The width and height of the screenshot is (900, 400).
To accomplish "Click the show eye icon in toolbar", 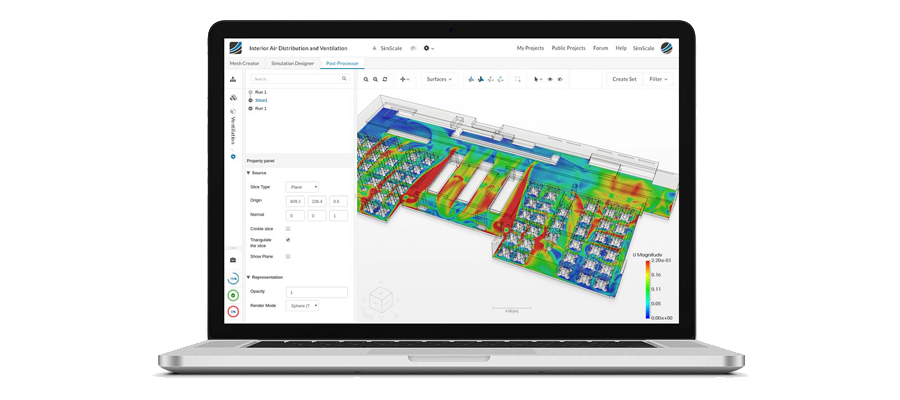I will click(550, 79).
